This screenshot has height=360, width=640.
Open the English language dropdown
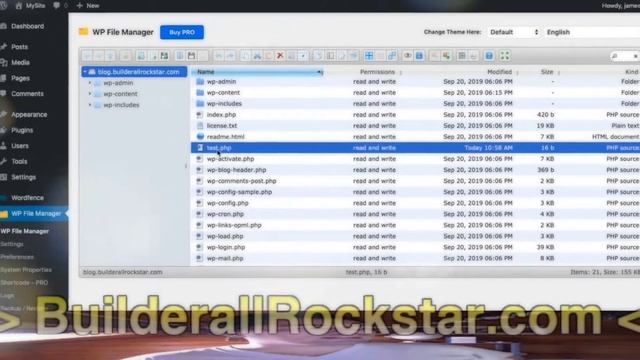[x=592, y=32]
